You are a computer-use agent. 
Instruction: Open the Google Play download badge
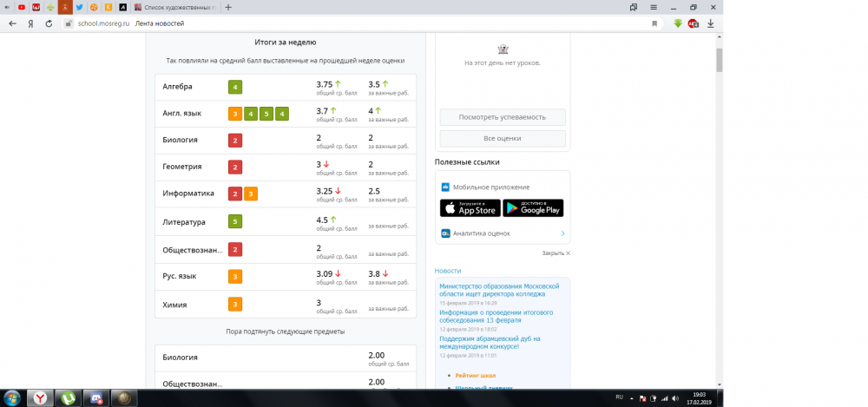[533, 208]
